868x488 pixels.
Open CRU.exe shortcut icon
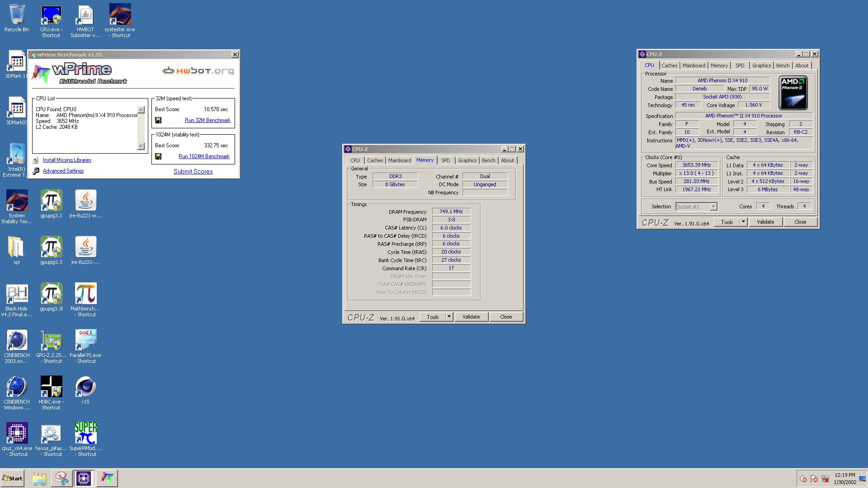point(51,21)
